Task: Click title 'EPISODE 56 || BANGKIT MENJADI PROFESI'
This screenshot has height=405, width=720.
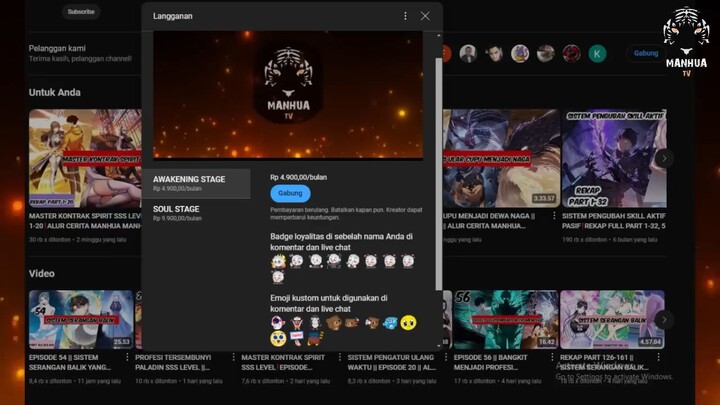Action: (491, 362)
